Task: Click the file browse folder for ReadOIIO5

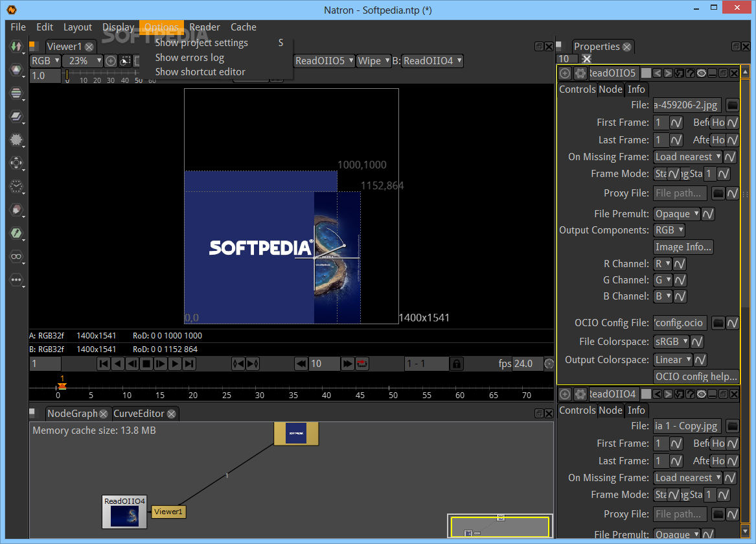Action: pyautogui.click(x=732, y=105)
